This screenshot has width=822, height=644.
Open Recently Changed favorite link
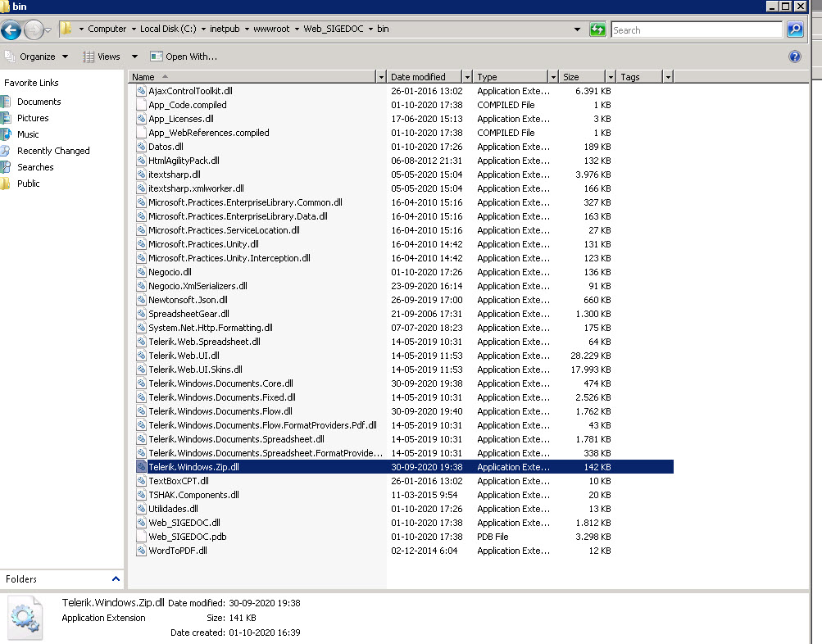point(53,151)
